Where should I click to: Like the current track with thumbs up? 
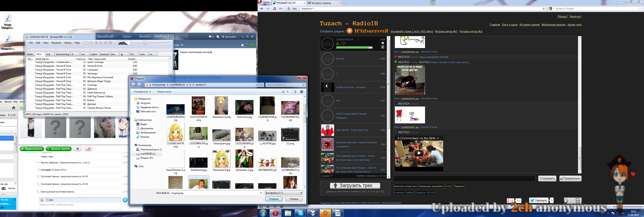pyautogui.click(x=337, y=44)
